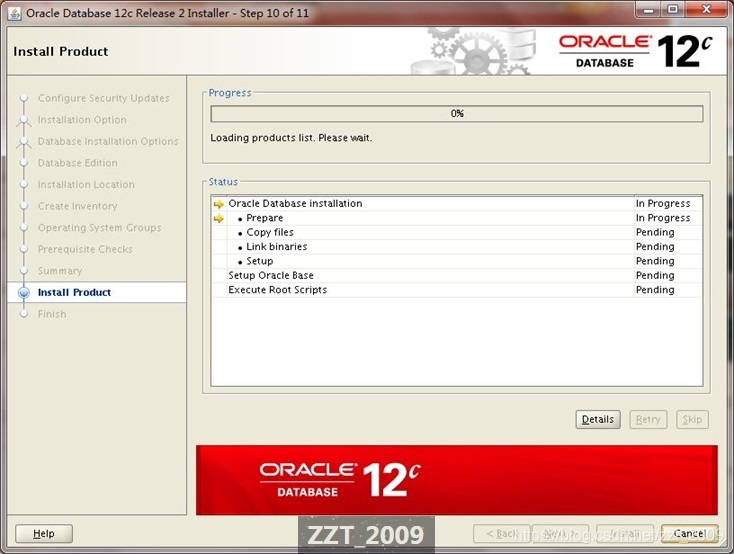Minimize the installer window
The height and width of the screenshot is (554, 734).
click(648, 9)
